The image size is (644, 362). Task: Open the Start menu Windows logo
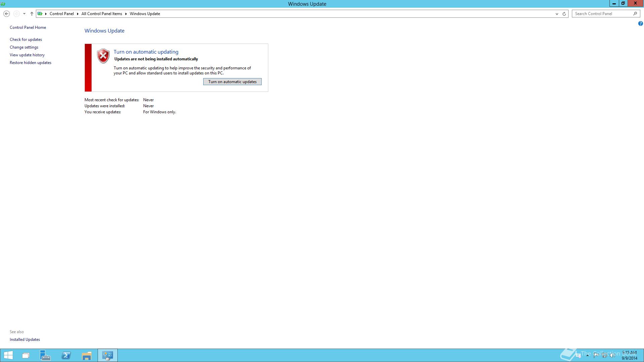[8, 355]
